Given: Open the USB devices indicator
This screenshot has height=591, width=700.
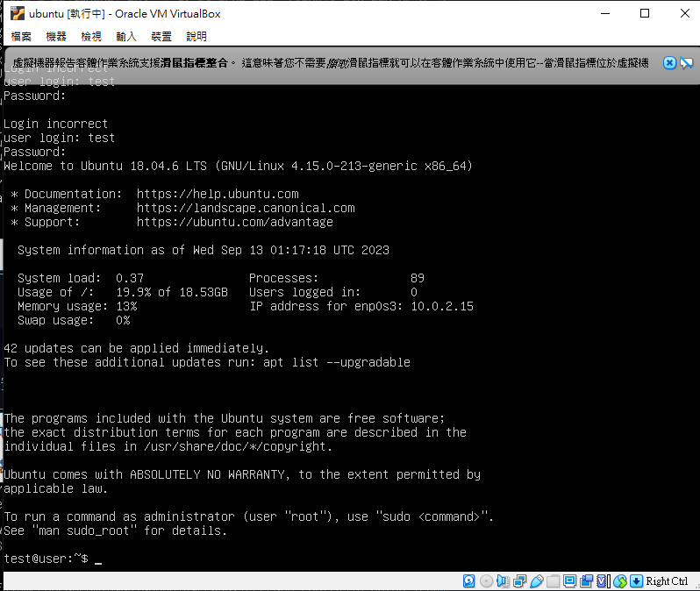Looking at the screenshot, I should [537, 581].
